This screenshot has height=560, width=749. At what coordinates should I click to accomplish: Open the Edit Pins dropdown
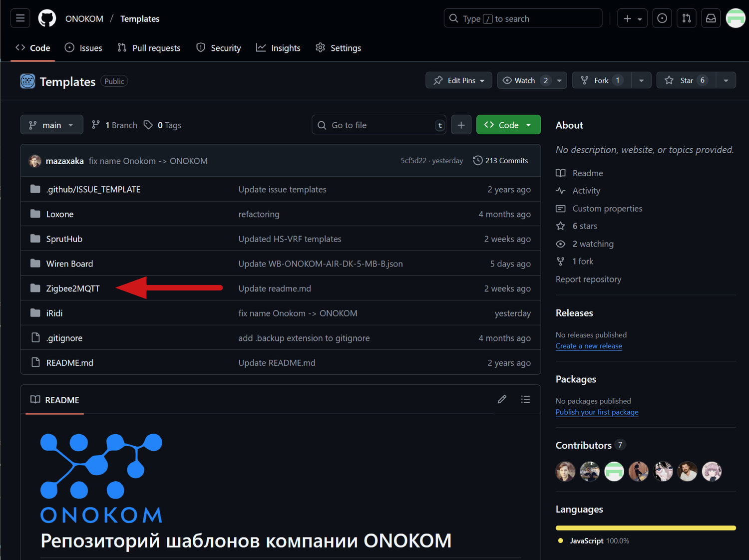458,80
